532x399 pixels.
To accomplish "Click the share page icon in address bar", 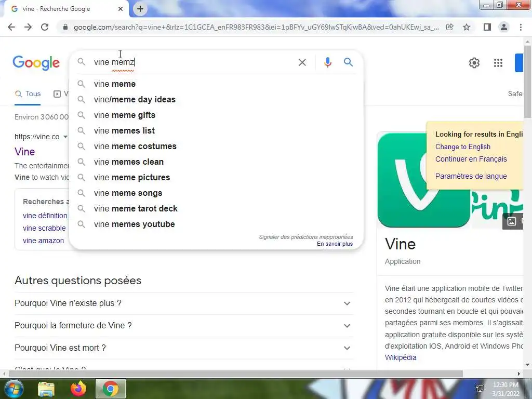I will click(x=450, y=27).
